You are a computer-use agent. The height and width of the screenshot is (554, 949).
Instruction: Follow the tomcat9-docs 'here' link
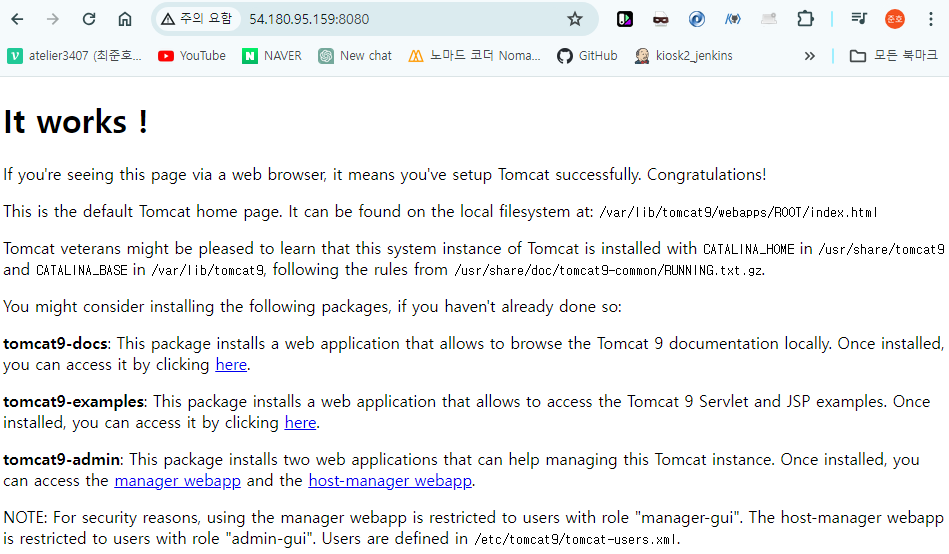(x=231, y=364)
